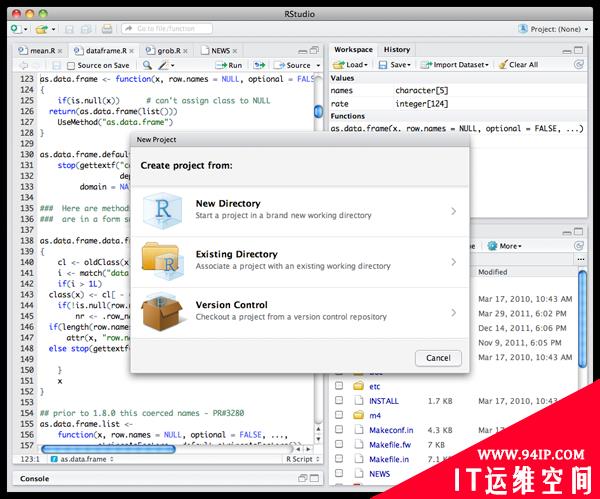Check the box next to Makeconf.in
The width and height of the screenshot is (600, 499).
pyautogui.click(x=339, y=429)
